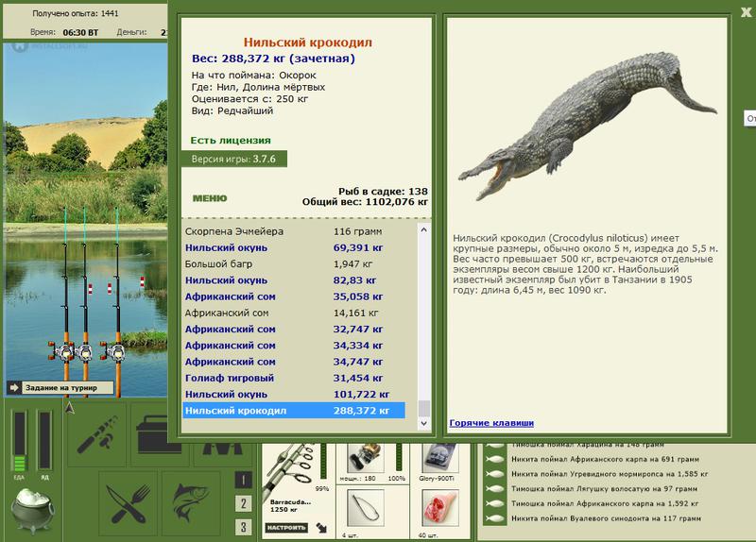Viewport: 756px width, 542px height.
Task: Open the tackle box icon
Action: click(x=159, y=434)
